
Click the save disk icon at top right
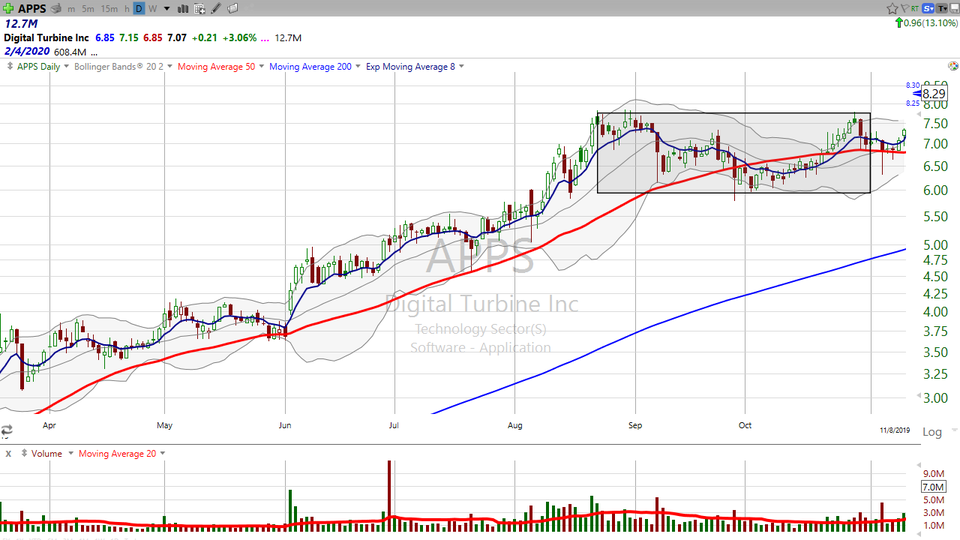[953, 8]
